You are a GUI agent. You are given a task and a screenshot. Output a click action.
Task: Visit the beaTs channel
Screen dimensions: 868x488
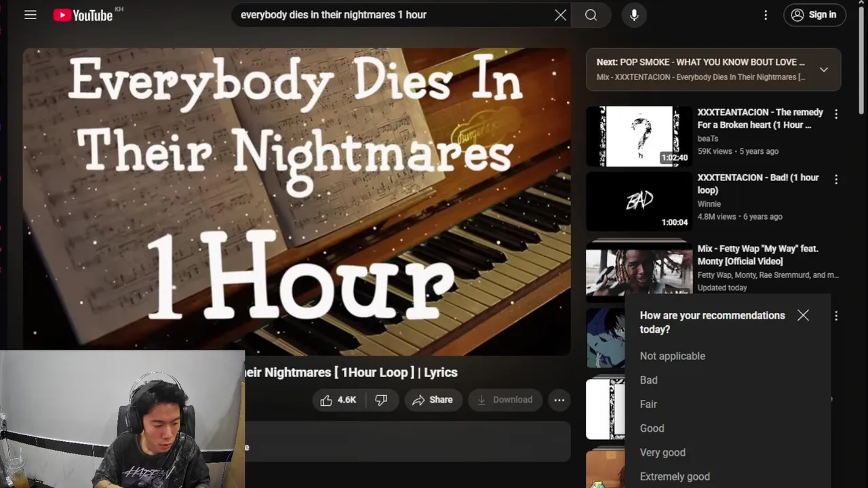coord(707,138)
